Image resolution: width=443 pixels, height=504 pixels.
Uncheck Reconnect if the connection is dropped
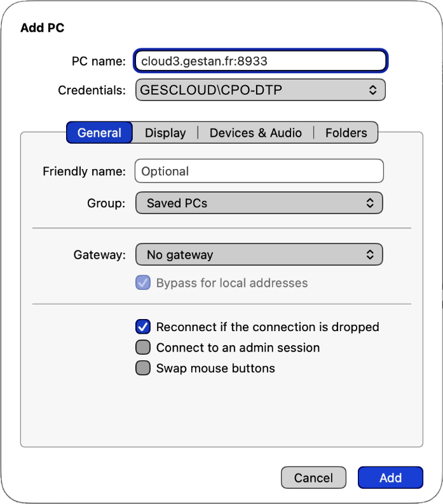pos(143,327)
